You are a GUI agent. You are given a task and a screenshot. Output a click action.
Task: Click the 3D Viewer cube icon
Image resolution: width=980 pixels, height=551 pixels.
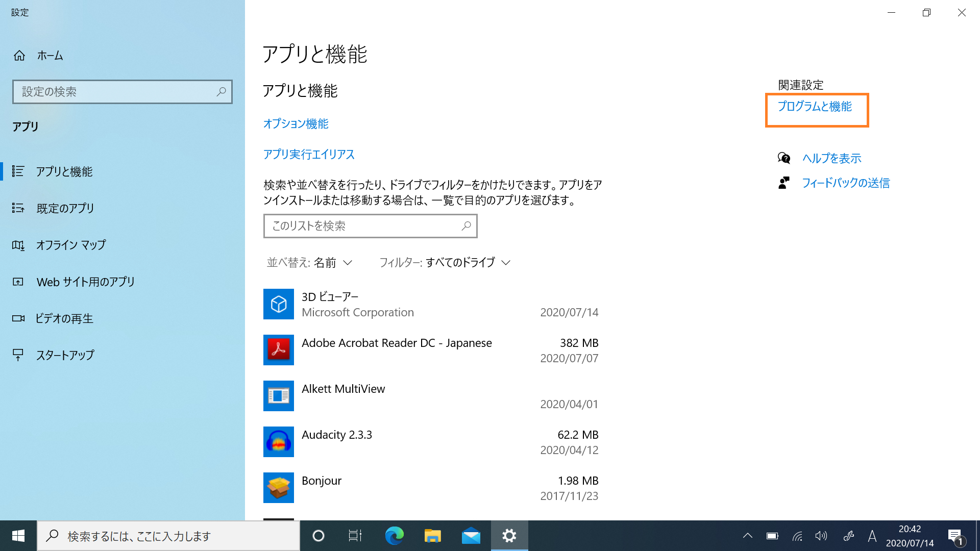point(278,304)
